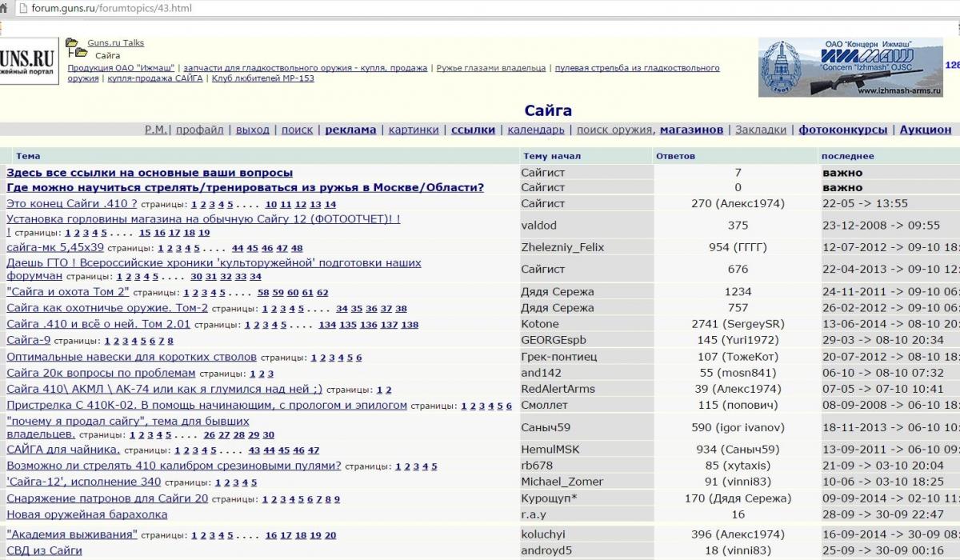Open the 'СВД из Сайги' topic

[x=44, y=550]
